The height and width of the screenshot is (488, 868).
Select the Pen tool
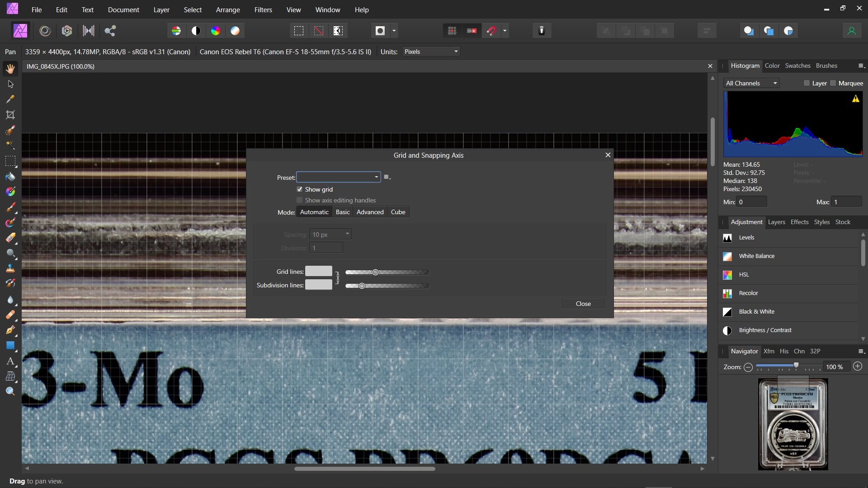[x=10, y=330]
